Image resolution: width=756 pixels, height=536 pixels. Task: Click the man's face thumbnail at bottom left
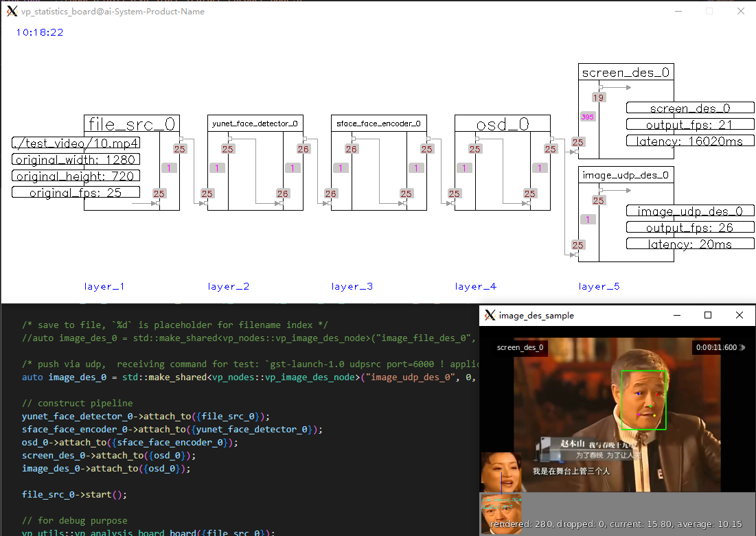click(501, 514)
